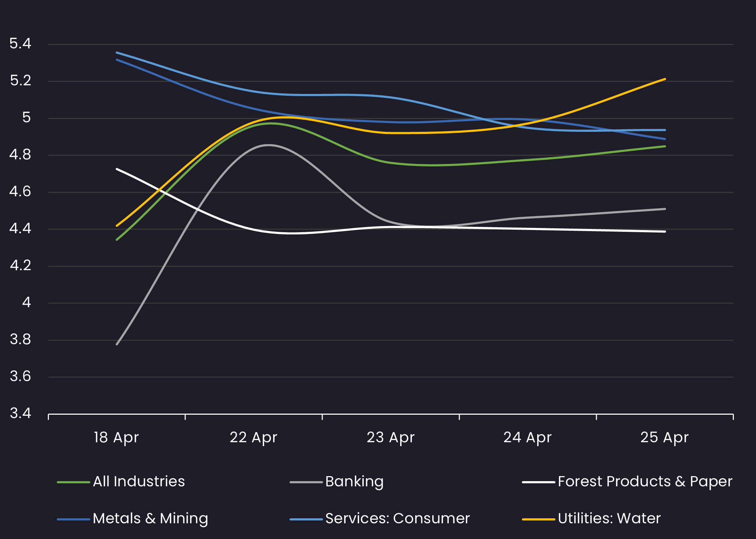This screenshot has width=756, height=539.
Task: Click the yellow Utilities: Water legend swatch
Action: pos(538,519)
